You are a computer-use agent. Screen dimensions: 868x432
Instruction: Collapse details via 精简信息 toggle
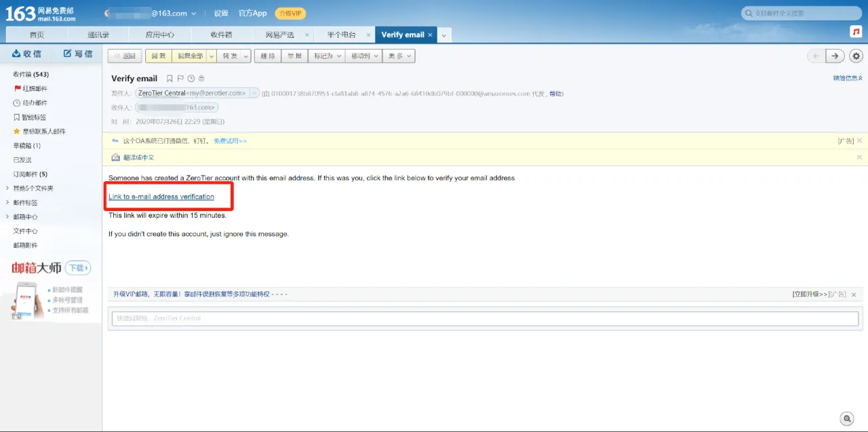pyautogui.click(x=848, y=79)
